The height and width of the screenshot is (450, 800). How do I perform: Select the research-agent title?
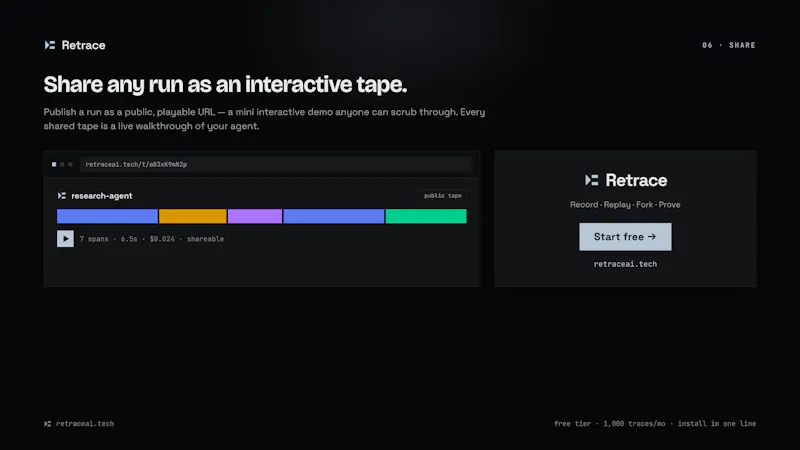(102, 196)
